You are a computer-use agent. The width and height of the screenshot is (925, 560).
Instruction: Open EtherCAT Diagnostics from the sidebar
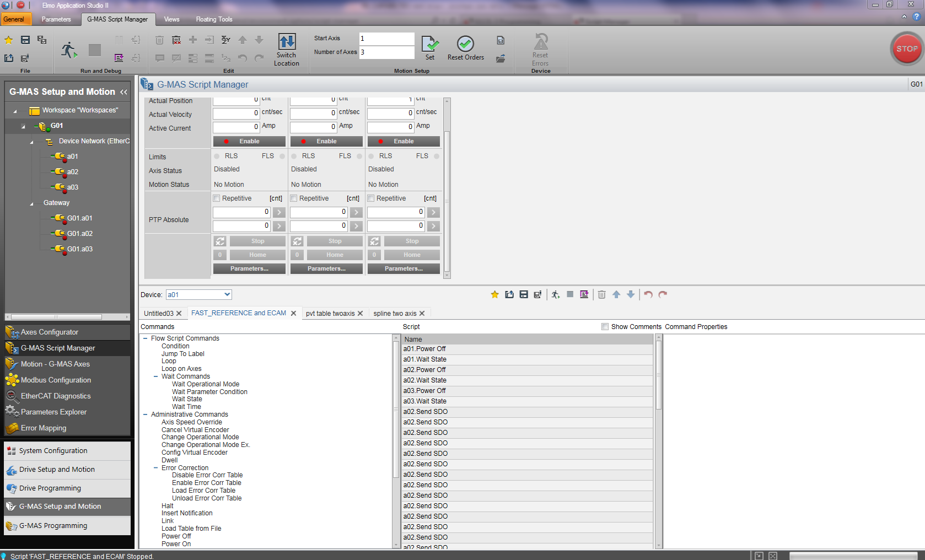(67, 396)
